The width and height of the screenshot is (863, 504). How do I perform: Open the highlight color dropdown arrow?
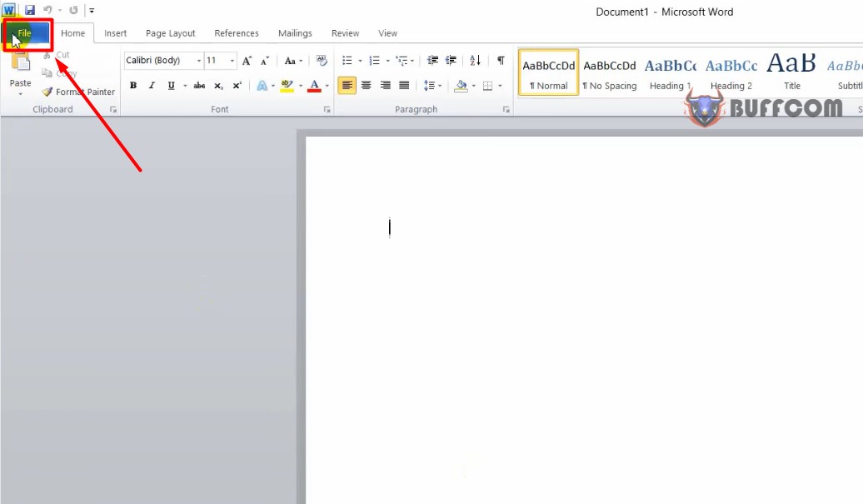301,85
